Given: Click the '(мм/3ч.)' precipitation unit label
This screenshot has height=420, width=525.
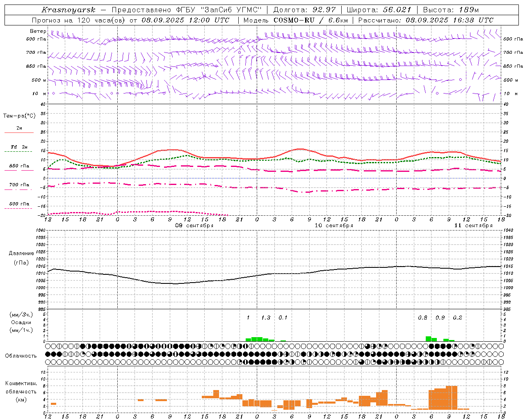Looking at the screenshot, I should tap(21, 315).
